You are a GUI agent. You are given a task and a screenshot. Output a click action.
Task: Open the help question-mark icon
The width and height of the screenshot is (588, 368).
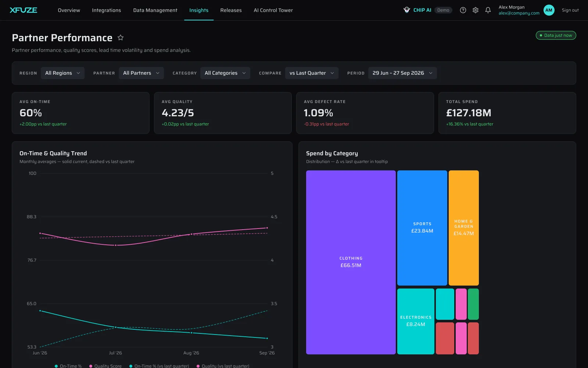[463, 10]
